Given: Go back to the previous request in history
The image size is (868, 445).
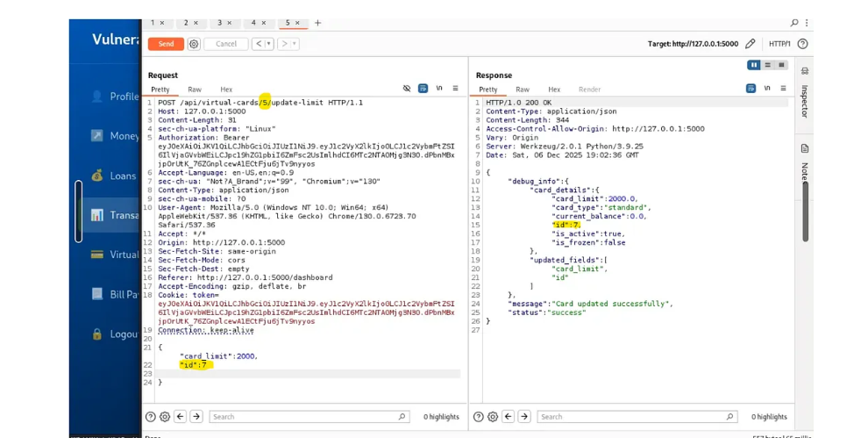Looking at the screenshot, I should point(258,44).
